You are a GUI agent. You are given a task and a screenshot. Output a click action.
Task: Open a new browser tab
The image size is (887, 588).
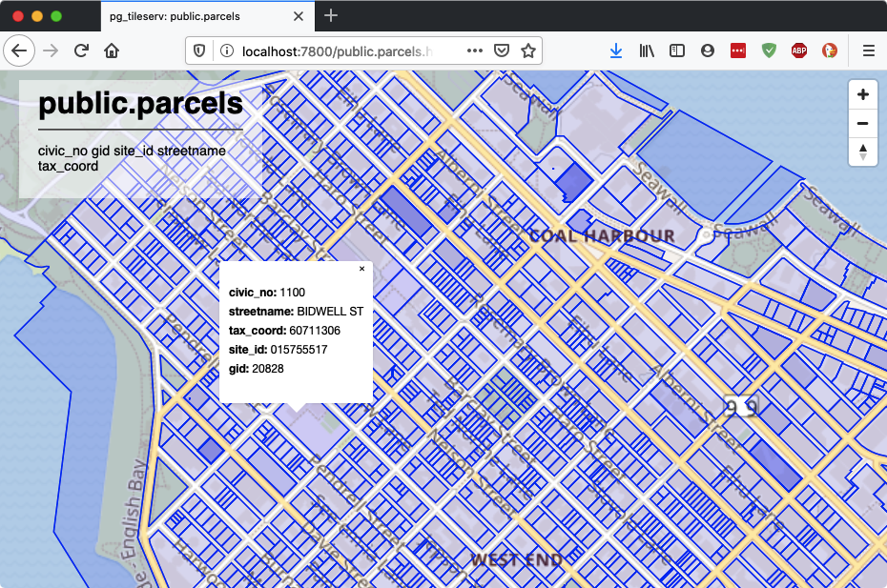tap(330, 16)
